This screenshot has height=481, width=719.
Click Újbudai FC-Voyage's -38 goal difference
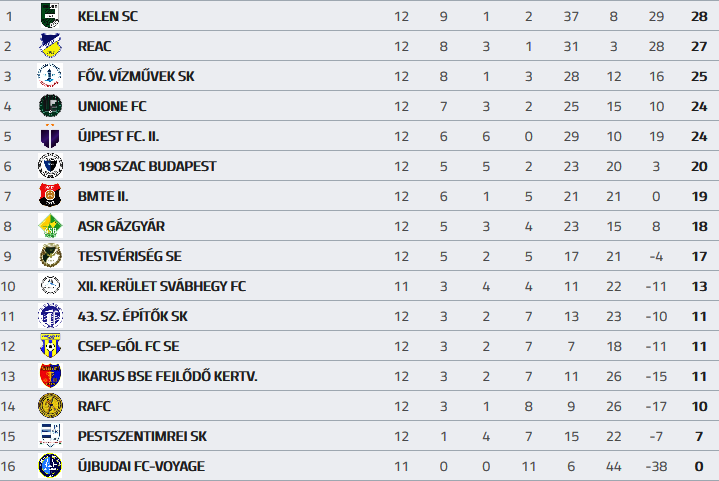pyautogui.click(x=656, y=466)
